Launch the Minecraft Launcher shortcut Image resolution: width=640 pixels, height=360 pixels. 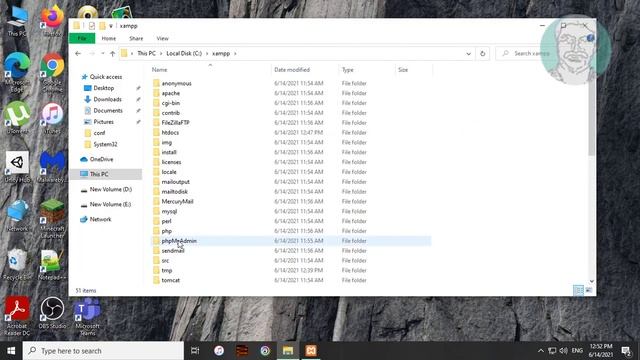point(52,218)
